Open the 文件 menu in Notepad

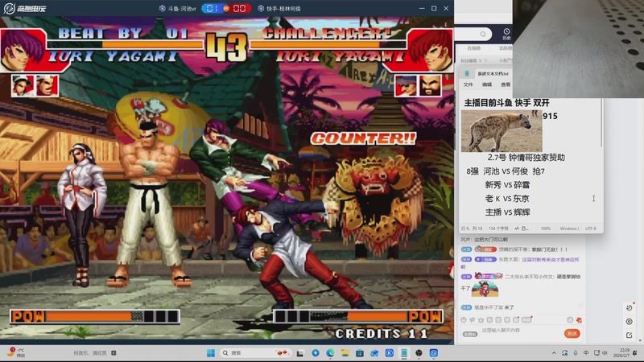point(469,84)
